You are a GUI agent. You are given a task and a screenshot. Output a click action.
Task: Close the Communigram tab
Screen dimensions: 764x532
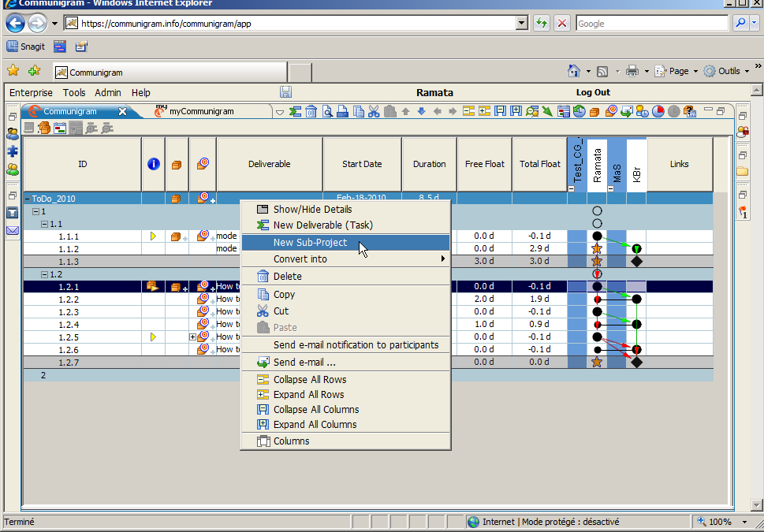coord(123,112)
